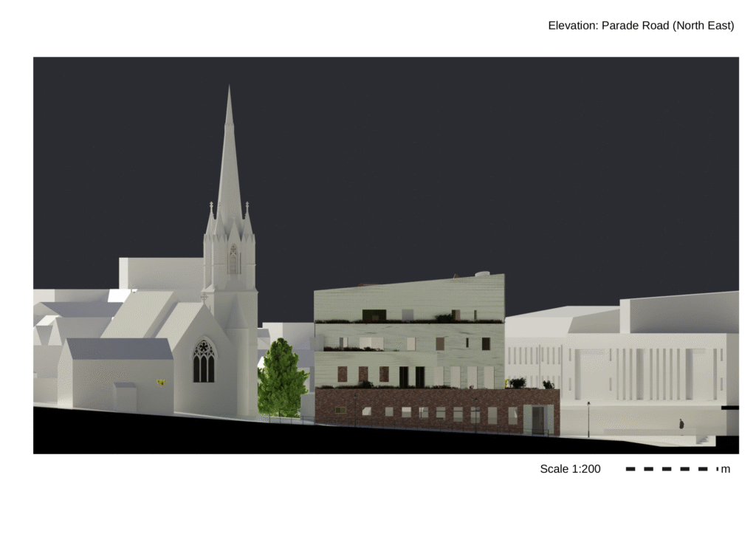Select the gothic arched church window
The image size is (756, 534).
point(203,361)
